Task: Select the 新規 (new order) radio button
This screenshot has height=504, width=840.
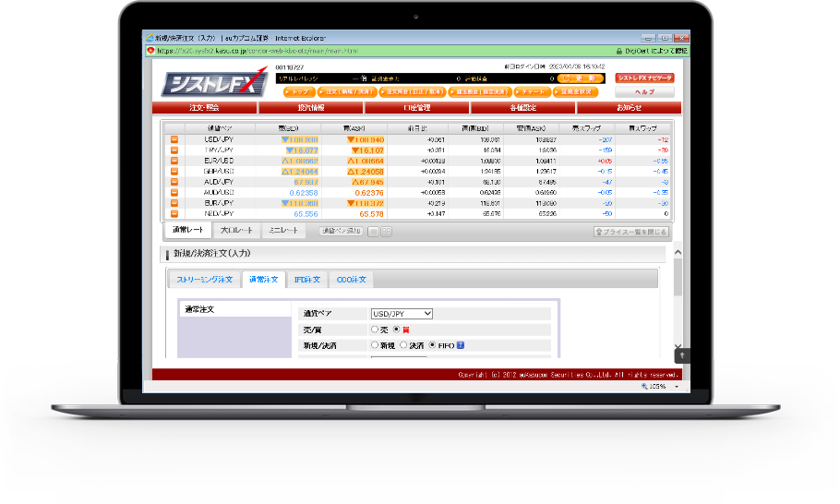Action: click(x=374, y=345)
